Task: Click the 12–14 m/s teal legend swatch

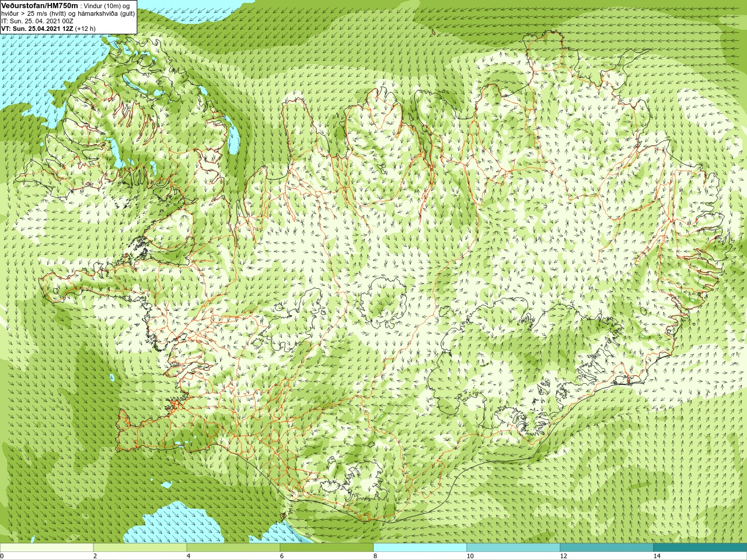Action: pos(607,548)
